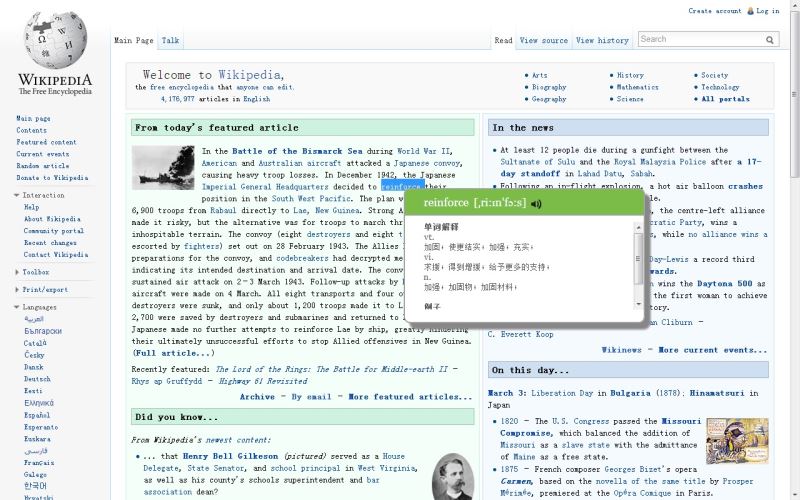Screen dimensions: 800x500
Task: Click Donate to Wikipedia link
Action: 52,178
